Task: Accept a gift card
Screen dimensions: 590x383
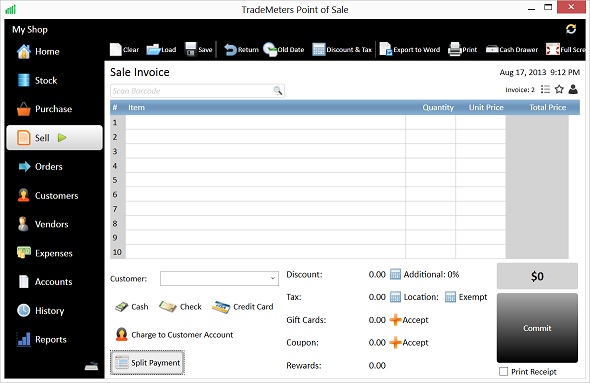Action: [409, 320]
